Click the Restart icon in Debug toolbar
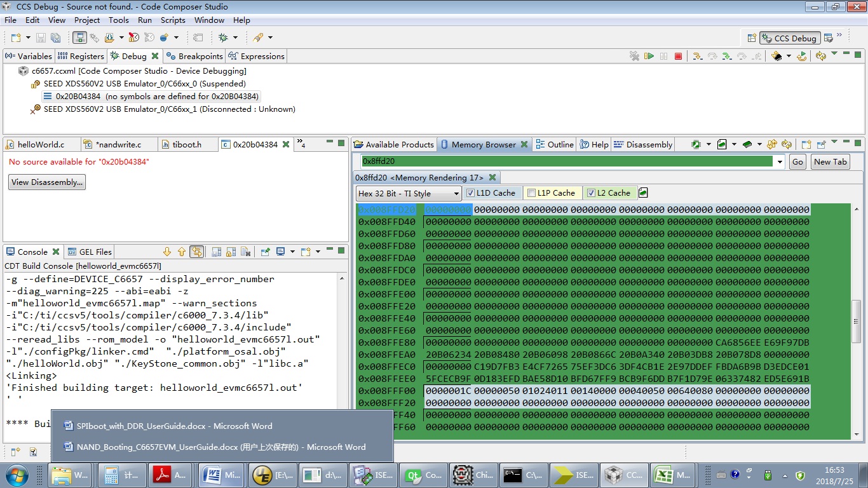Viewport: 868px width, 488px height. 802,57
